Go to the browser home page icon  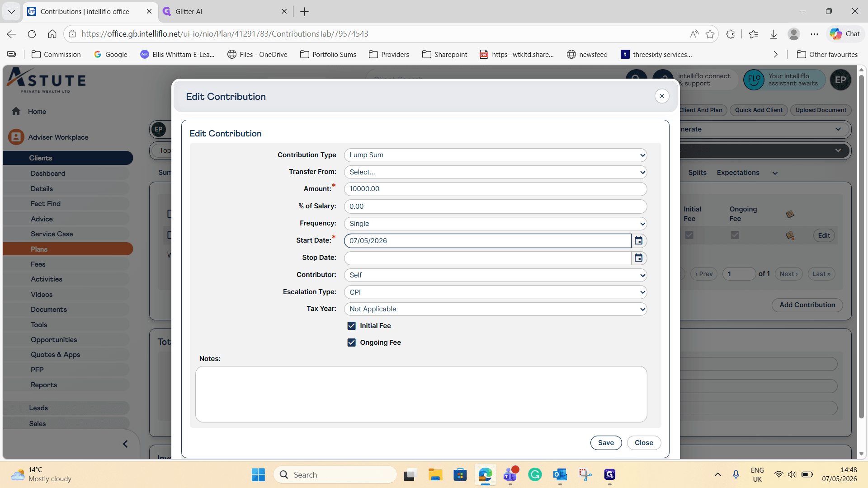click(x=52, y=34)
